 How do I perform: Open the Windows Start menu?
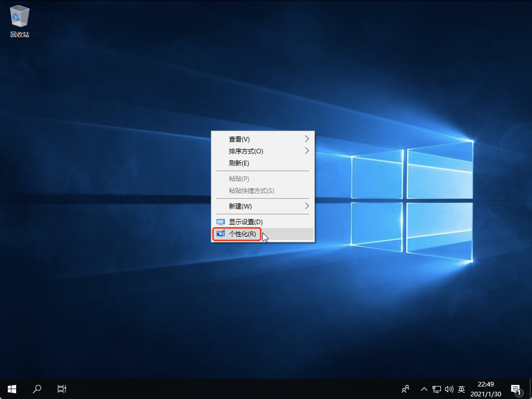(x=12, y=389)
